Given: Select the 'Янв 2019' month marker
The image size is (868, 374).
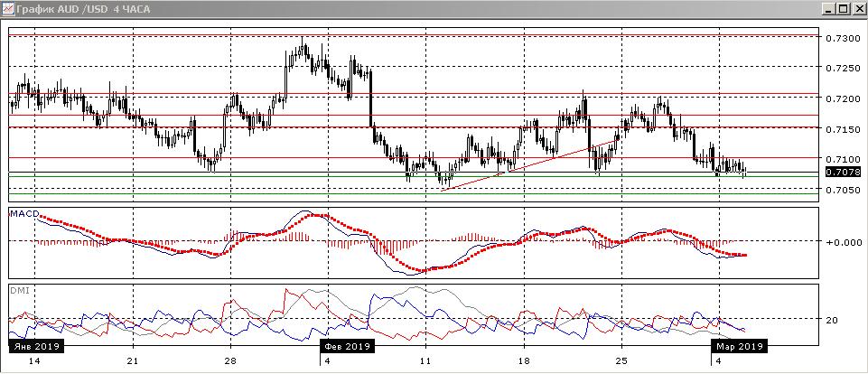Looking at the screenshot, I should pos(33,346).
